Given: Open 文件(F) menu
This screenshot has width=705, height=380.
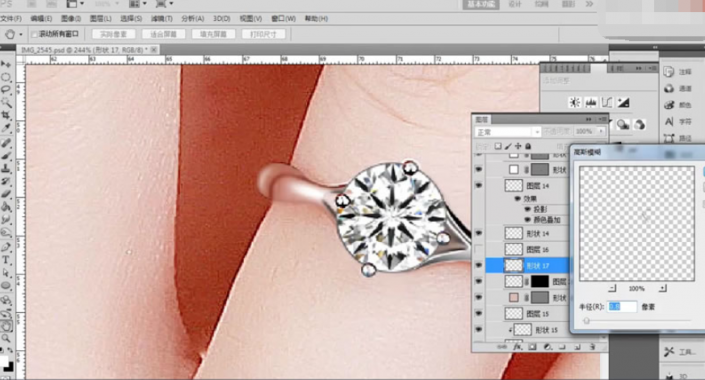Looking at the screenshot, I should pyautogui.click(x=11, y=19).
